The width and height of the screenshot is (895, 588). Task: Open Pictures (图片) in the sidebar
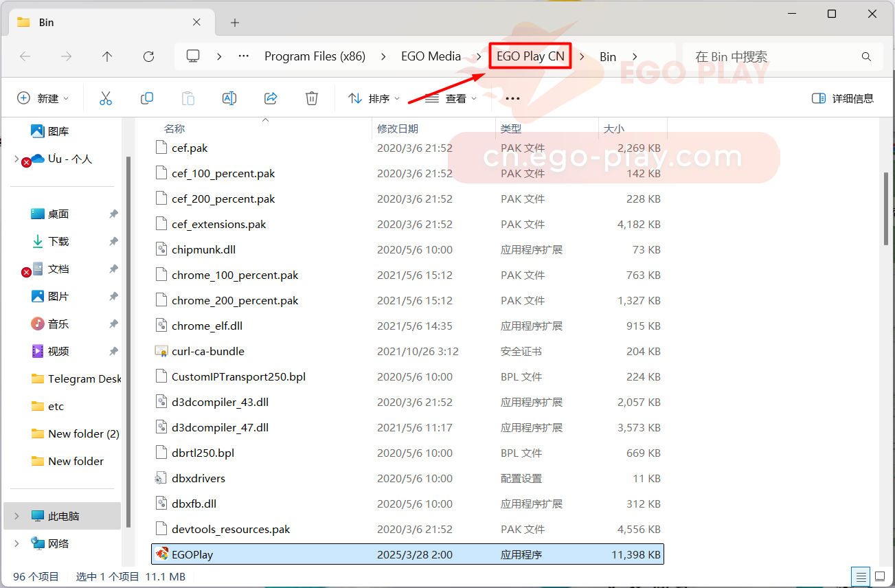pyautogui.click(x=58, y=296)
